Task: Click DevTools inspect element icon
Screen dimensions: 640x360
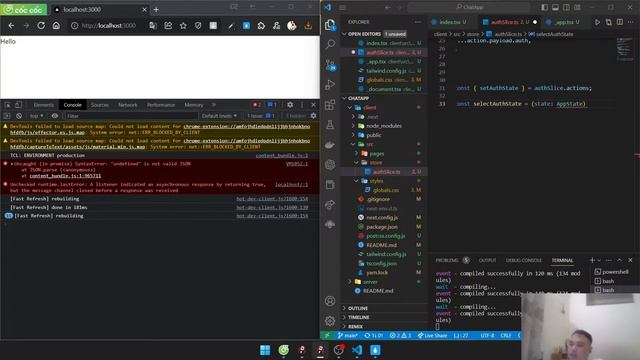Action: (x=7, y=105)
